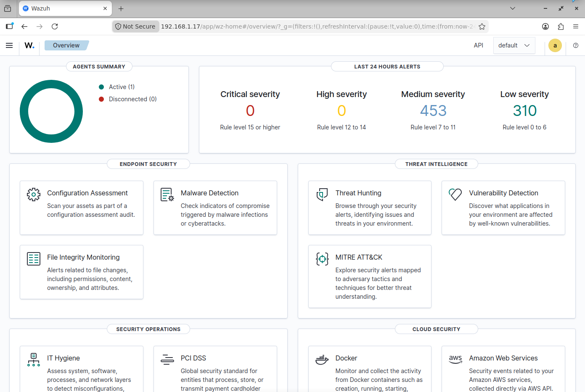Image resolution: width=585 pixels, height=392 pixels.
Task: Click the File Integrity Monitoring list icon
Action: 34,259
